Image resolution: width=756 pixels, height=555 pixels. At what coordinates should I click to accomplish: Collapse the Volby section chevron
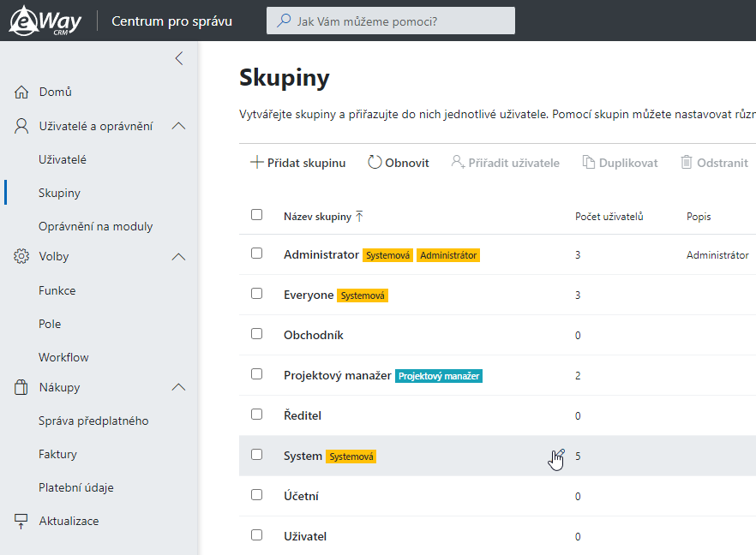[178, 256]
